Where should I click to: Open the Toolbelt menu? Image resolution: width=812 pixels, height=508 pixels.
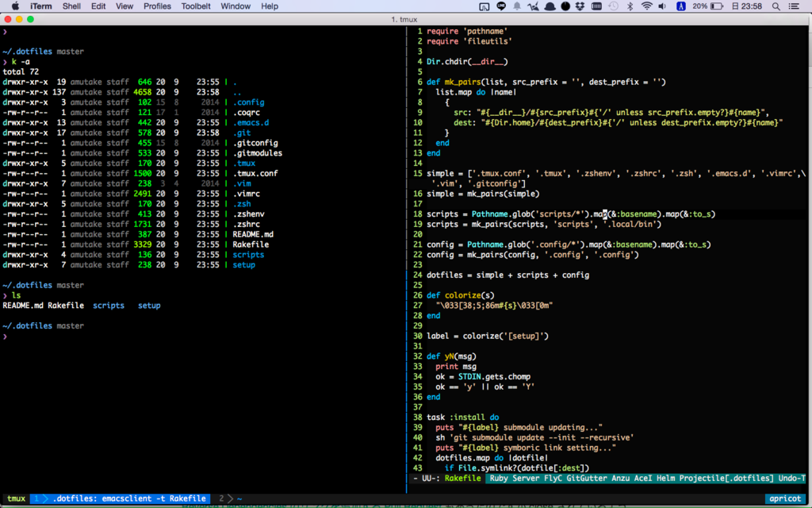(x=196, y=6)
